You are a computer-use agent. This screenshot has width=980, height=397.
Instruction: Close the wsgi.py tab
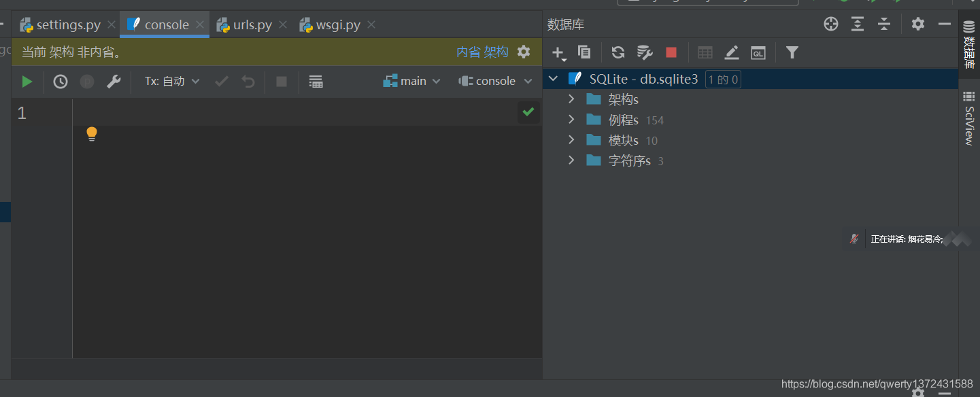371,25
